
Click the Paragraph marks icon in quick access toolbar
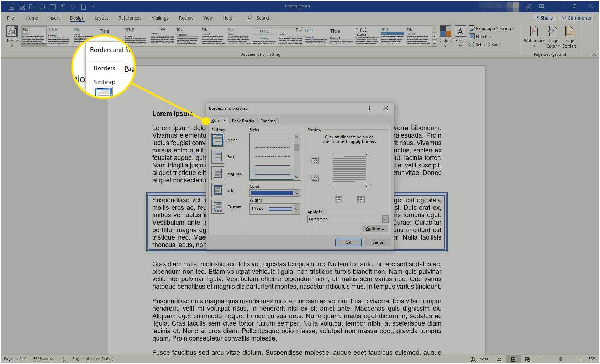tap(63, 6)
